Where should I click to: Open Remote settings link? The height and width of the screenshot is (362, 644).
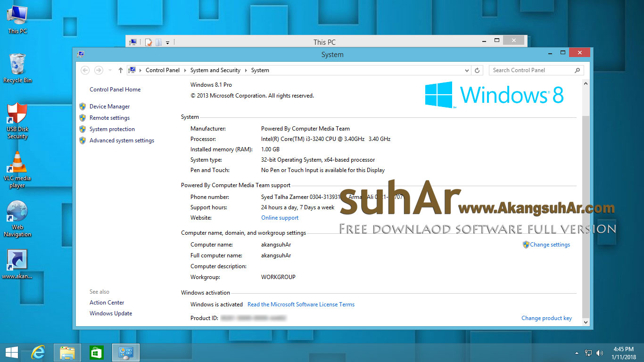109,118
